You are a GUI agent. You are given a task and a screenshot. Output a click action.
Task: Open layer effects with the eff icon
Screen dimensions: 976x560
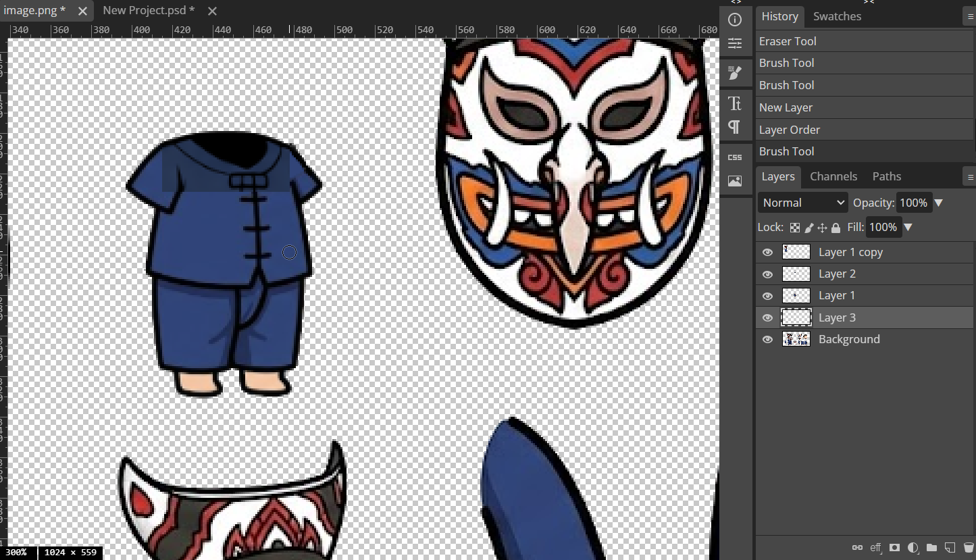(876, 547)
